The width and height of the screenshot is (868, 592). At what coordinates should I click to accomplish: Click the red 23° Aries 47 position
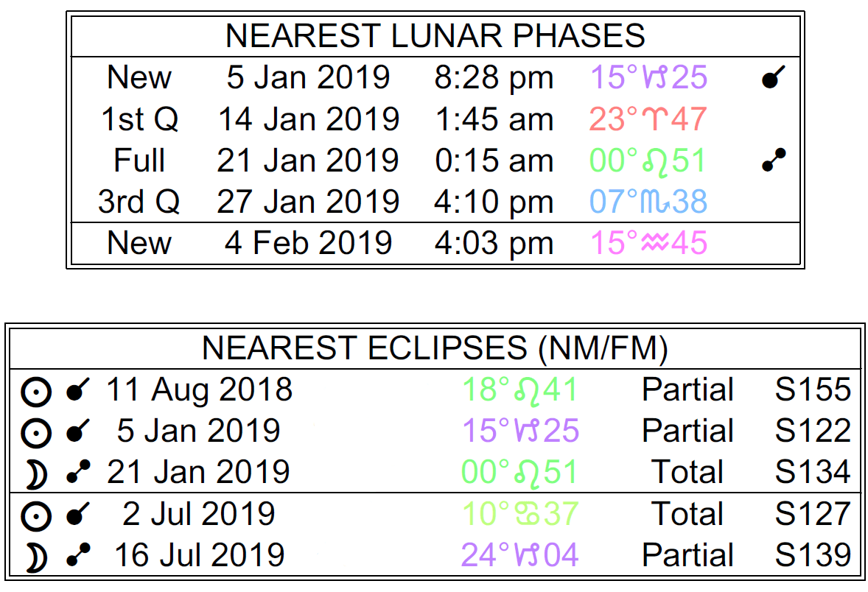point(649,119)
